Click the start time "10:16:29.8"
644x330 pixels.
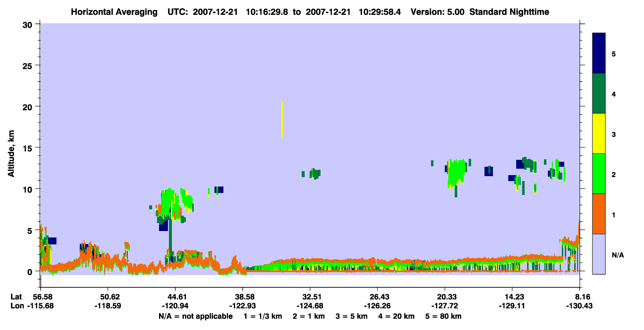point(267,12)
